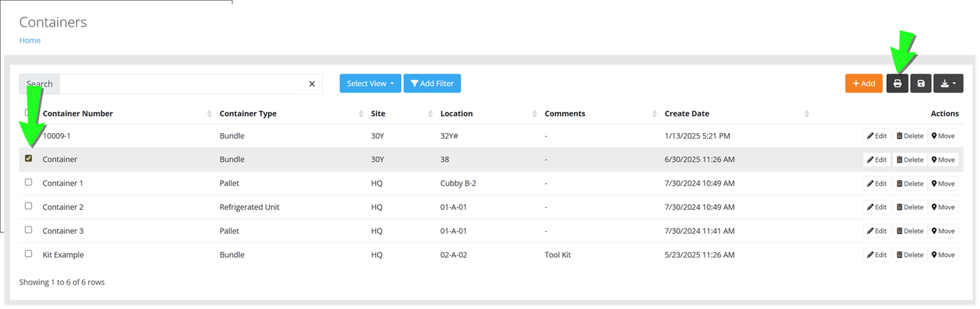This screenshot has height=309, width=980.
Task: Sort by the Container Type column
Action: point(248,114)
